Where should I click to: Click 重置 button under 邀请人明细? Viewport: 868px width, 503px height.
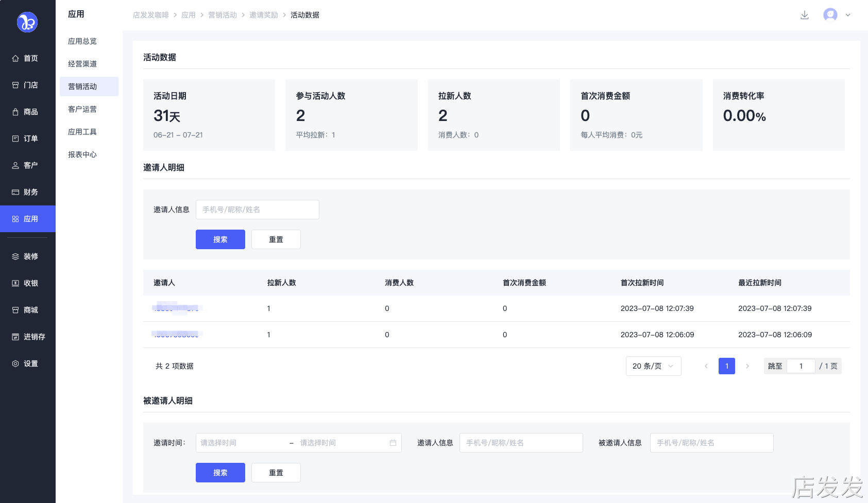point(276,239)
